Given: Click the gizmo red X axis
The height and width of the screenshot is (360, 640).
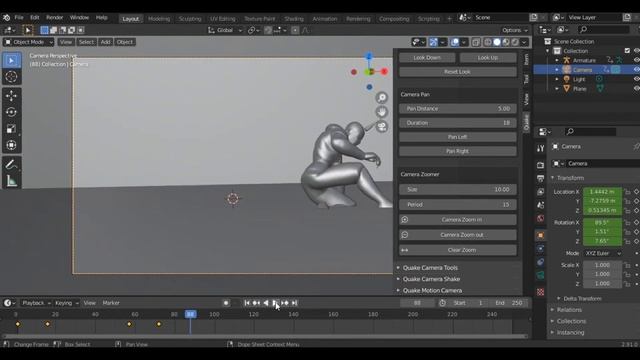Looking at the screenshot, I should [384, 72].
